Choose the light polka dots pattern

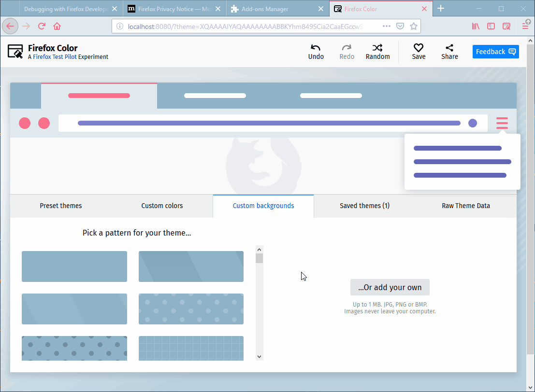pyautogui.click(x=191, y=309)
